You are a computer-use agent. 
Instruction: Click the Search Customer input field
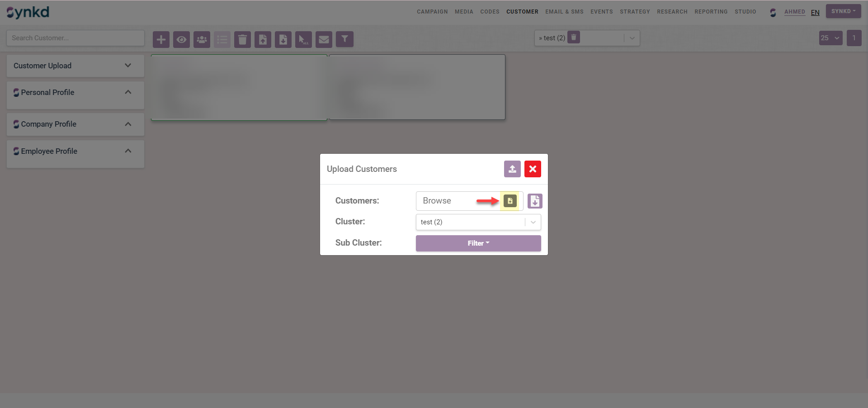coord(75,38)
